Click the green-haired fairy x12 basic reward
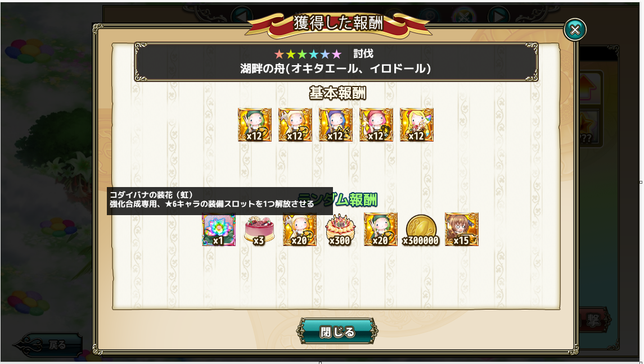Screen dimensions: 644x364 point(255,125)
